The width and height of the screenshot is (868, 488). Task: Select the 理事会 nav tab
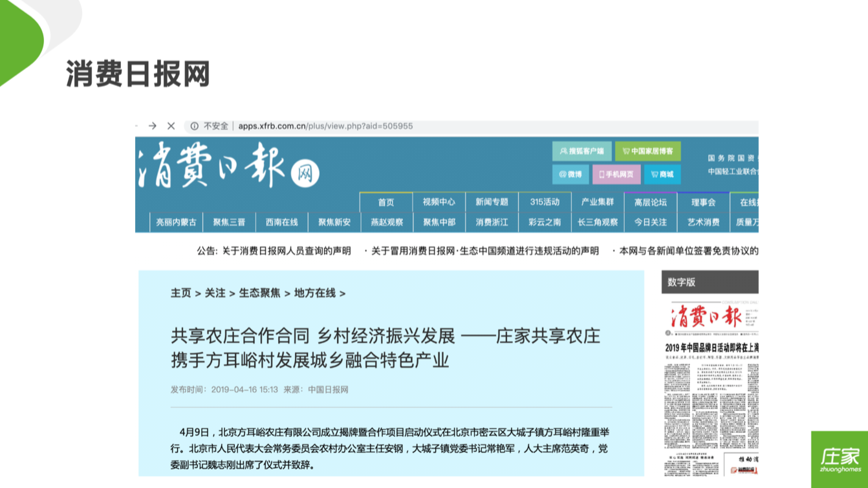[703, 202]
